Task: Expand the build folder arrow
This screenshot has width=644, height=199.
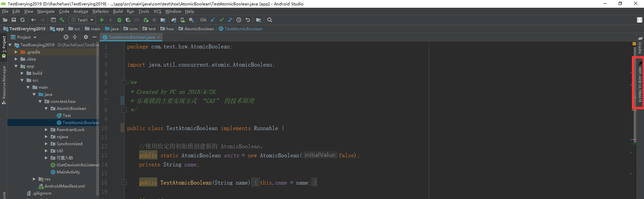Action: [22, 73]
